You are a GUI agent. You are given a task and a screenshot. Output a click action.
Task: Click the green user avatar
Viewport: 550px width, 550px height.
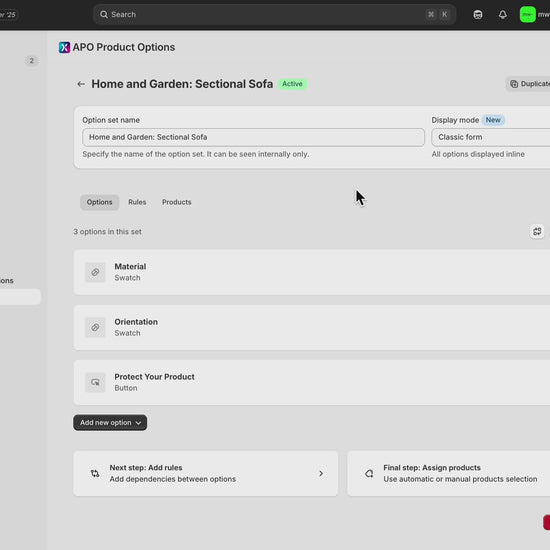(528, 15)
